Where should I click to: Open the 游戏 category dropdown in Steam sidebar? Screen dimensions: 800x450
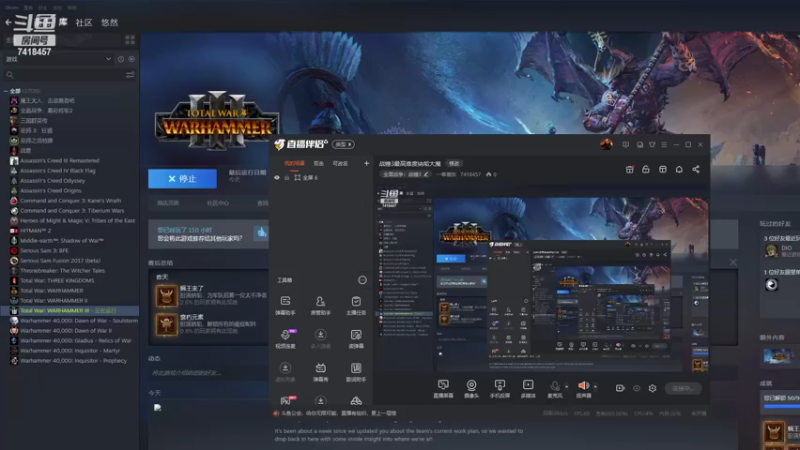(x=58, y=59)
